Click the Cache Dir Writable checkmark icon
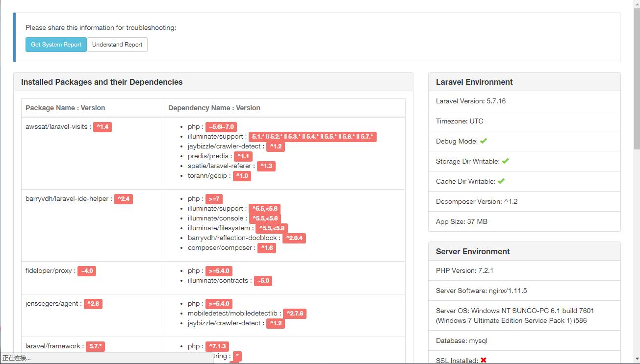 pos(501,181)
